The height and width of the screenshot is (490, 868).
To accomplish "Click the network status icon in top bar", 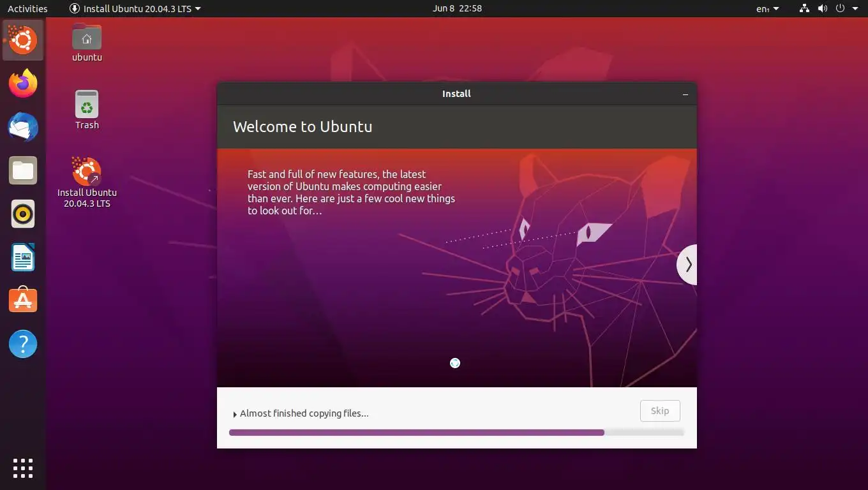I will tap(804, 8).
